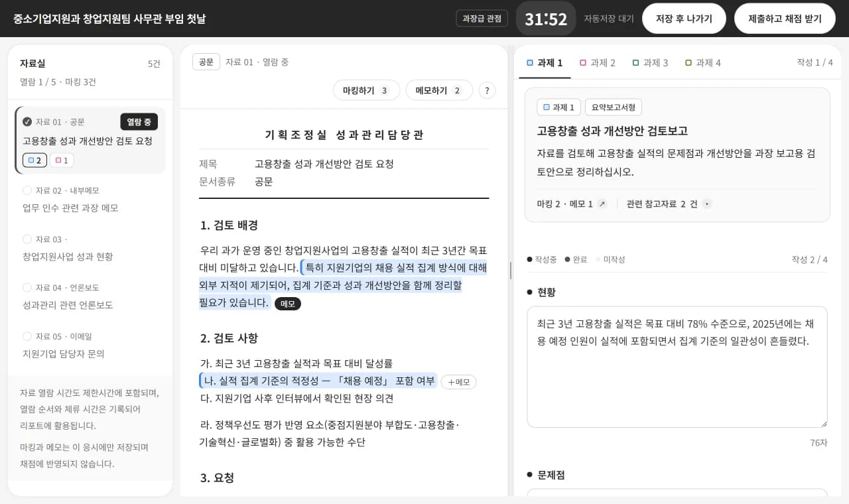Click the 문제점 section heading
Viewport: 849px width, 504px height.
[551, 475]
